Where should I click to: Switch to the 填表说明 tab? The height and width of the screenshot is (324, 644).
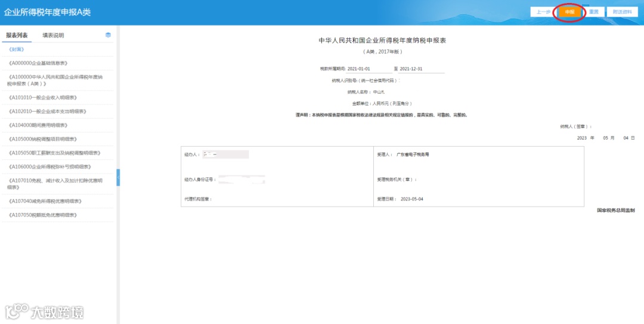(x=53, y=35)
